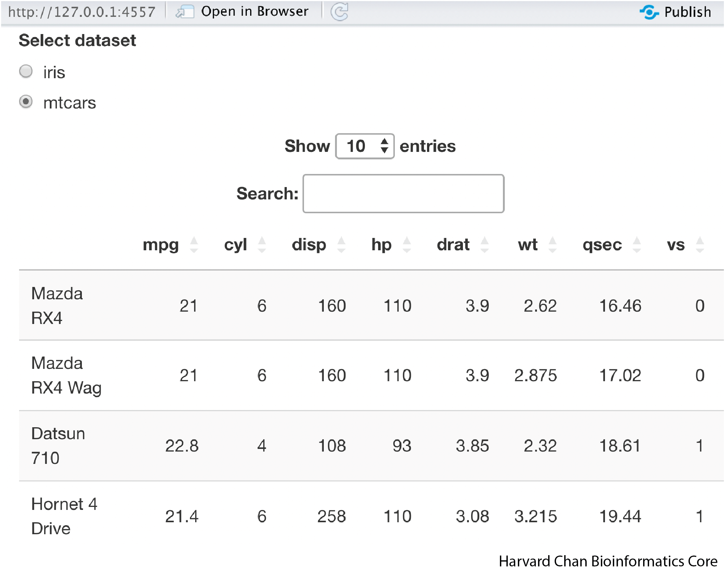The image size is (728, 575).
Task: Sort table by hp column arrows
Action: 407,245
